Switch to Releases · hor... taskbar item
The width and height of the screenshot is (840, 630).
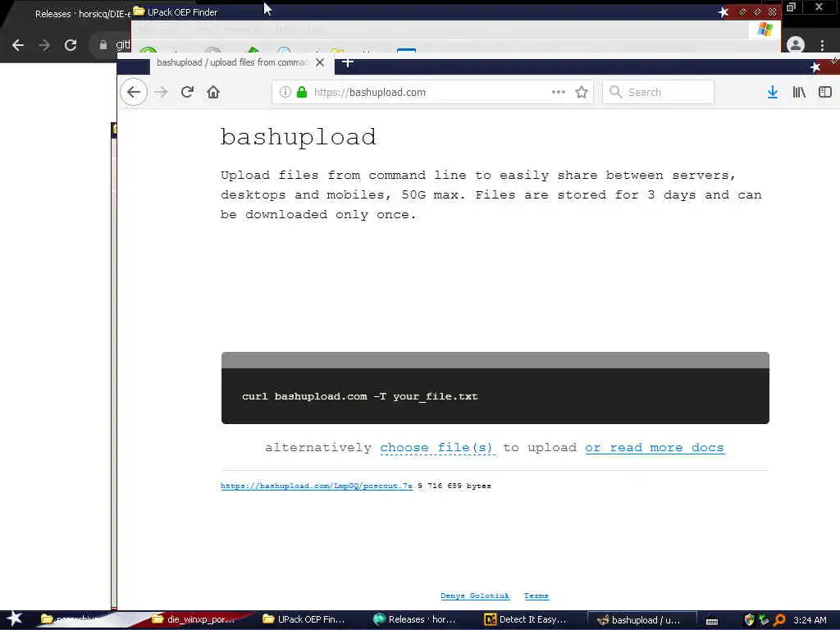[x=414, y=619]
